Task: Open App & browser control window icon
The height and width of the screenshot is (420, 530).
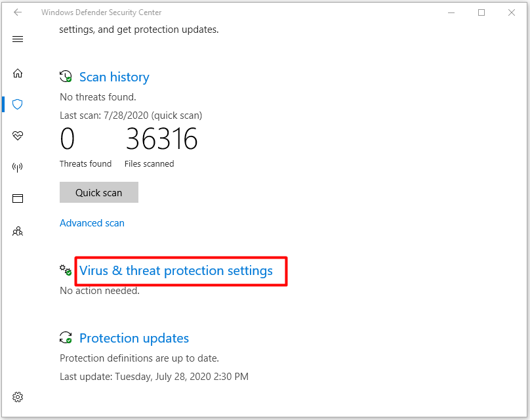Action: tap(18, 198)
